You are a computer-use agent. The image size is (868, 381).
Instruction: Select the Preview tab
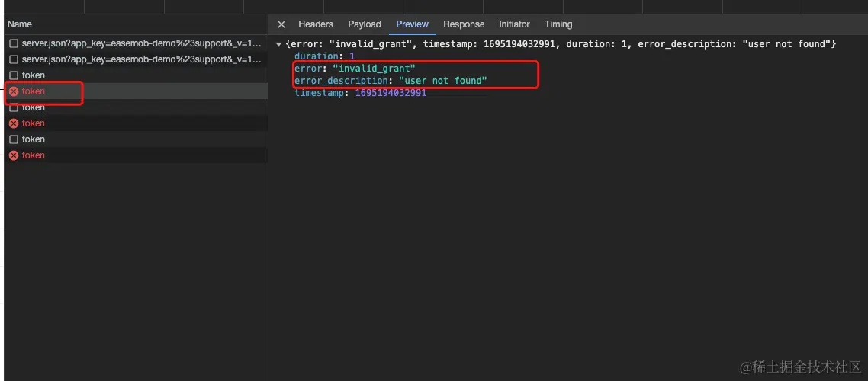point(412,24)
